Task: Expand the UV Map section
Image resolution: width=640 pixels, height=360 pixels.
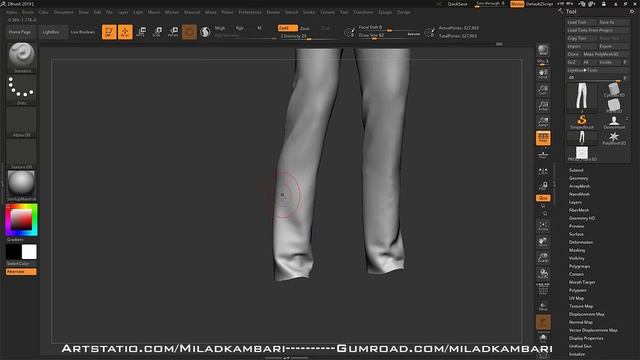Action: pyautogui.click(x=576, y=298)
